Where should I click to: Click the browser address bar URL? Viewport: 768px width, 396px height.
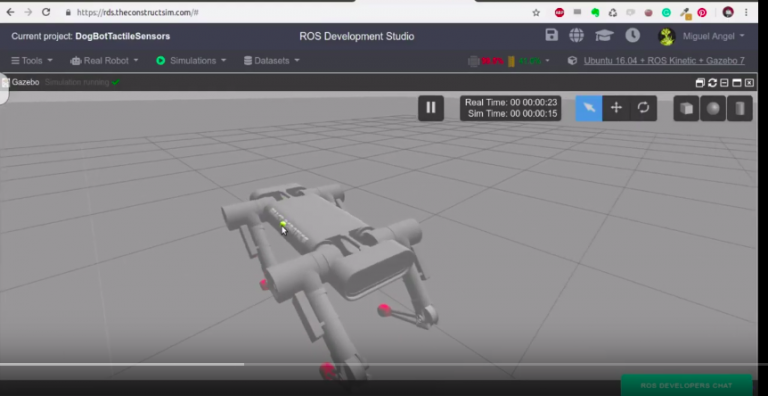click(138, 13)
